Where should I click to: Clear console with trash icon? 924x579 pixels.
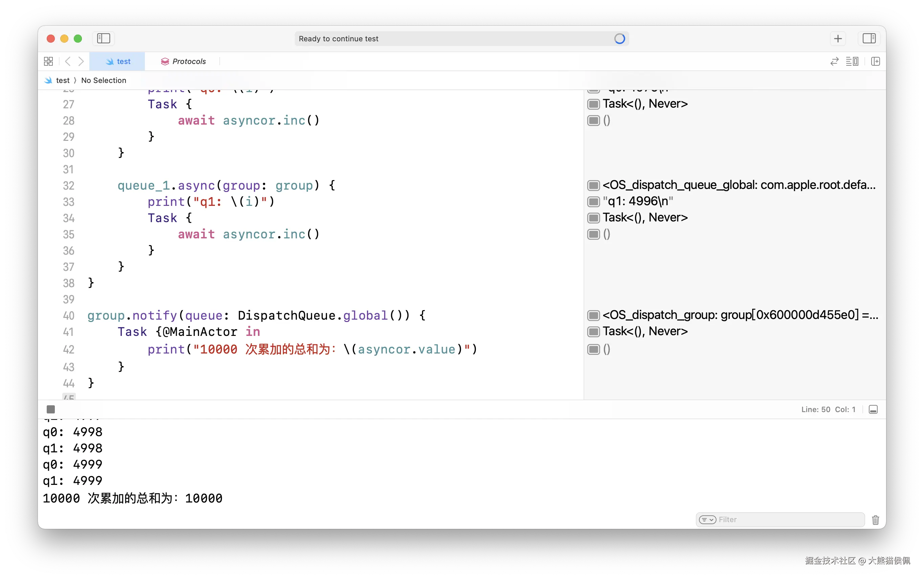coord(875,520)
